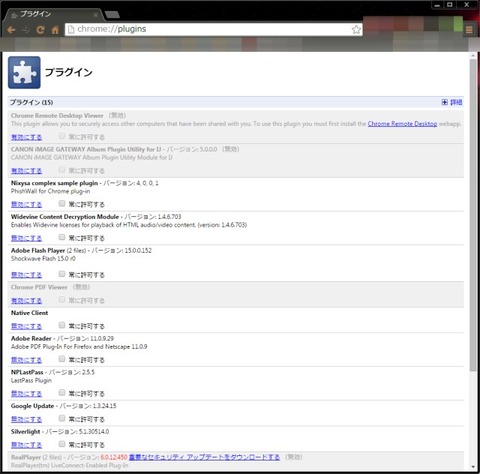
Task: Click the chrome://plugins address bar
Action: click(x=213, y=29)
